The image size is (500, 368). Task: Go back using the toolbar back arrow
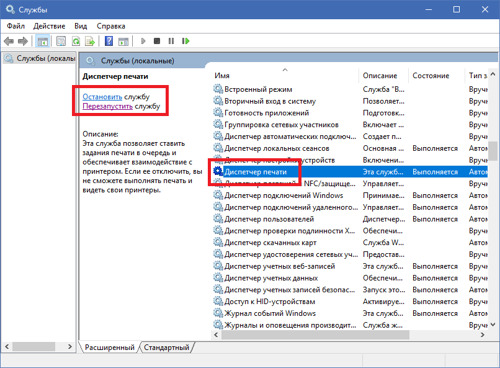click(9, 41)
